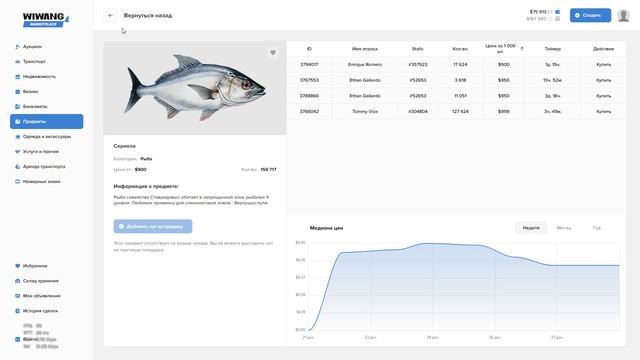Viewport: 640px width, 360px height.
Task: Switch the price chart to Год
Action: [x=596, y=228]
